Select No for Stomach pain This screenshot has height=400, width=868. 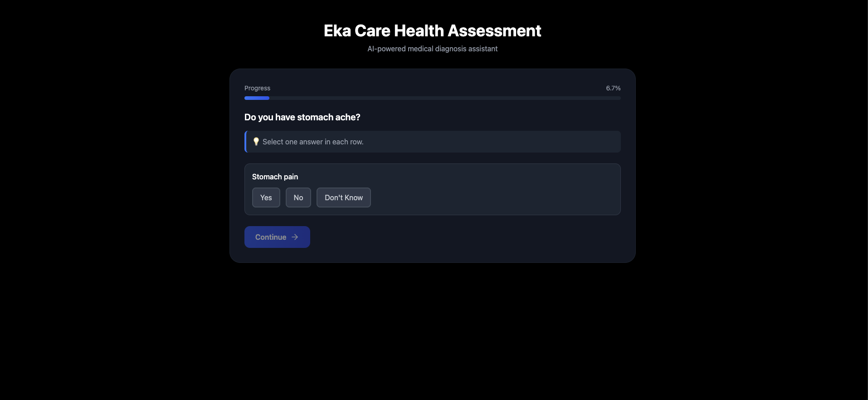298,198
